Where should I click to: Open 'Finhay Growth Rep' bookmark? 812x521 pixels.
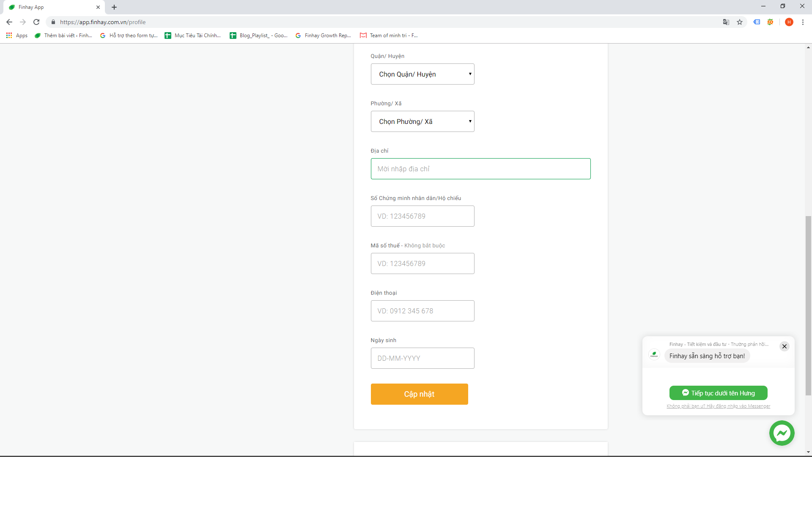click(x=324, y=36)
